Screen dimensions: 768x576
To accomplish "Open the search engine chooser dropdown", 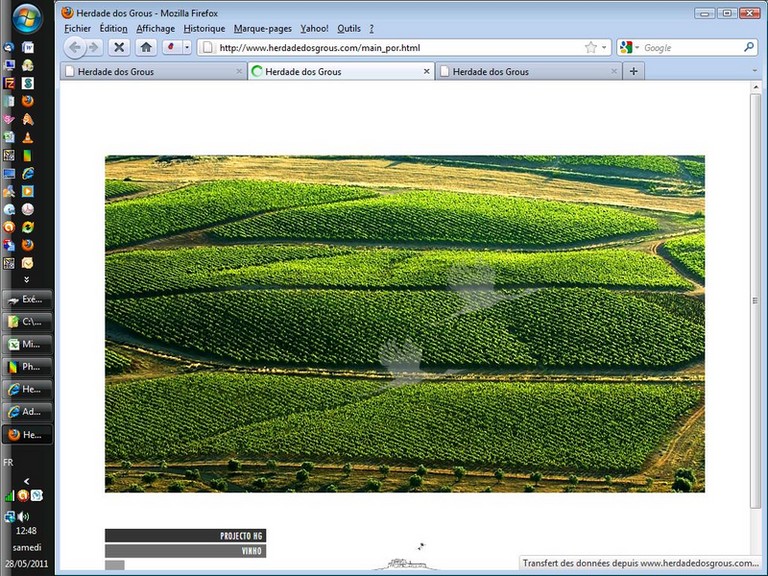I will click(628, 47).
